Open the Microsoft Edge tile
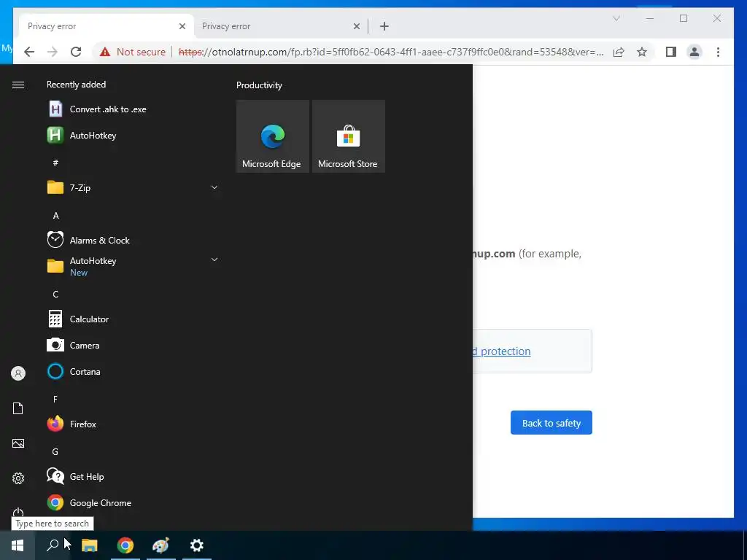This screenshot has width=747, height=560. click(x=273, y=136)
